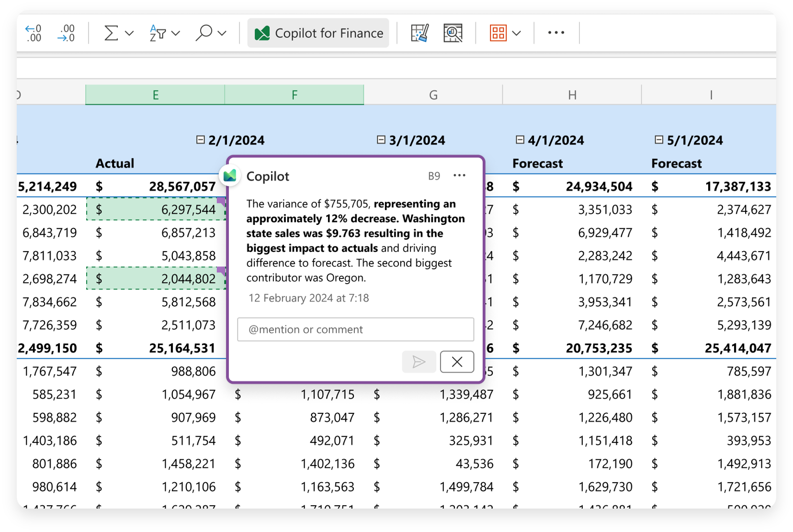Image resolution: width=793 pixels, height=532 pixels.
Task: Click the Sort & Filter icon
Action: pyautogui.click(x=158, y=33)
